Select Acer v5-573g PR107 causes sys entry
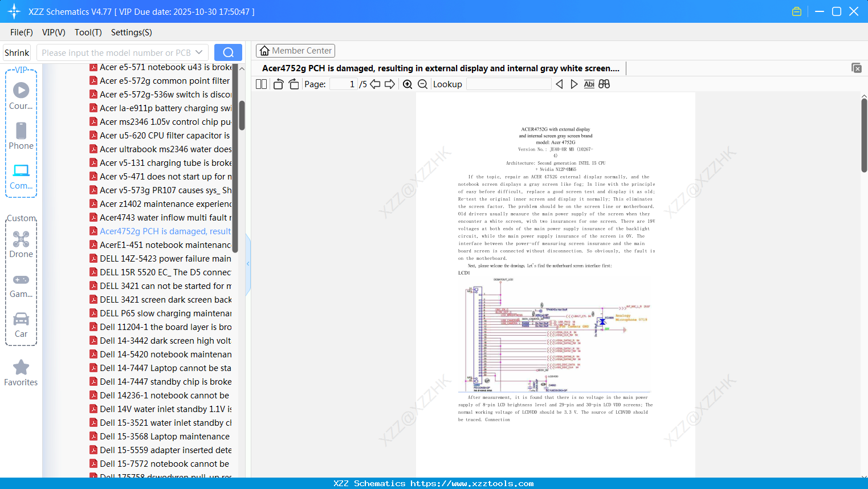 pyautogui.click(x=165, y=190)
